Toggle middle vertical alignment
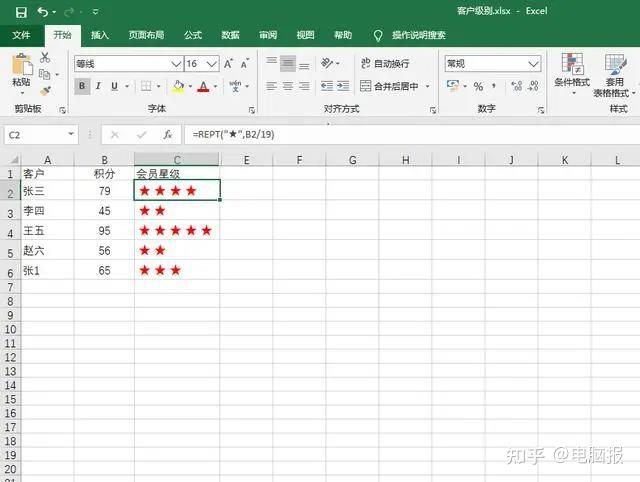This screenshot has height=482, width=640. pyautogui.click(x=288, y=64)
